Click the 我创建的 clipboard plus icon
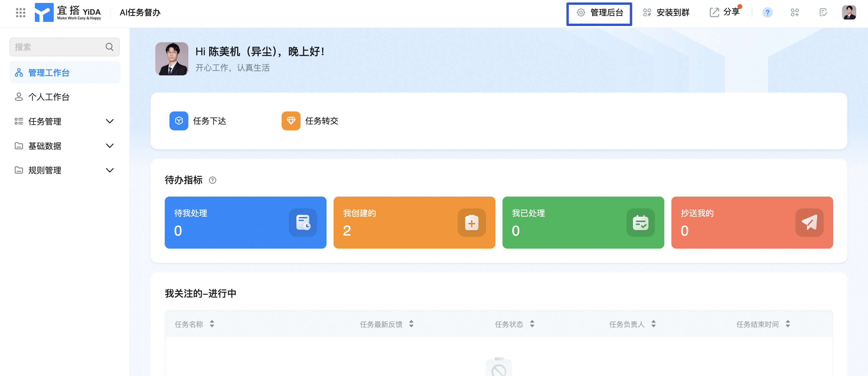The image size is (868, 376). tap(471, 223)
